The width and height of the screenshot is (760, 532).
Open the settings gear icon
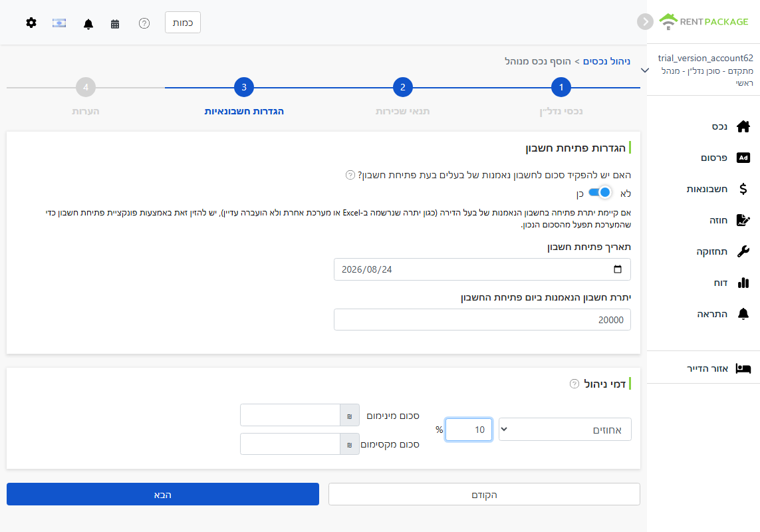31,23
